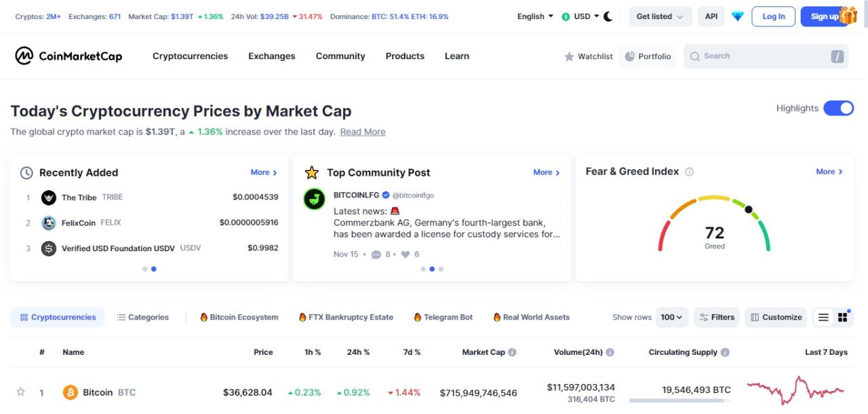This screenshot has height=414, width=868.
Task: Select second Recently Added carousel dot
Action: point(154,269)
